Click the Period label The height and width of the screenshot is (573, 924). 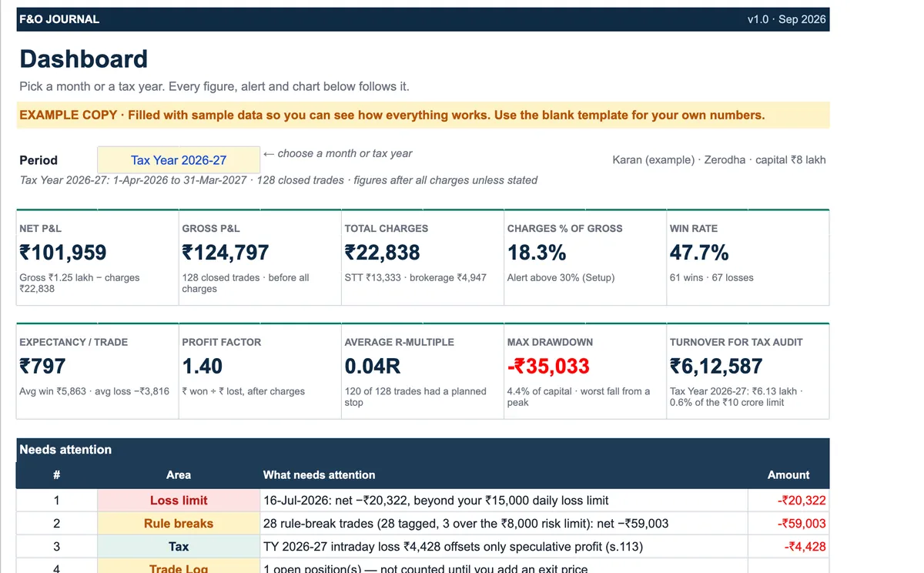pos(38,160)
